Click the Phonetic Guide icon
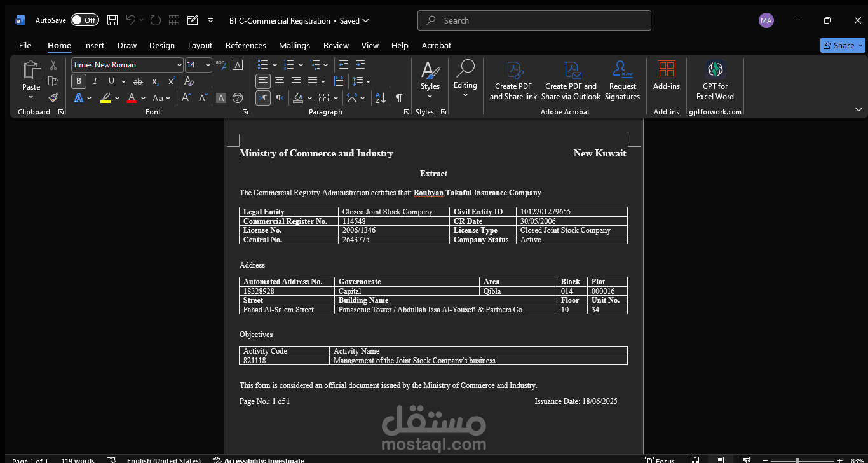The width and height of the screenshot is (868, 463). coord(220,64)
